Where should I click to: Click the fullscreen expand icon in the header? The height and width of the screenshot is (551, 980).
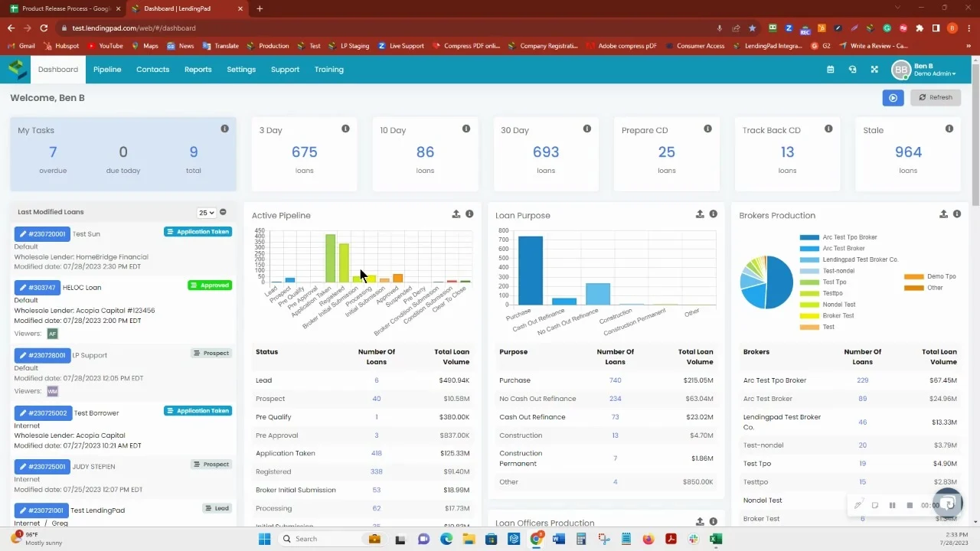(x=874, y=70)
